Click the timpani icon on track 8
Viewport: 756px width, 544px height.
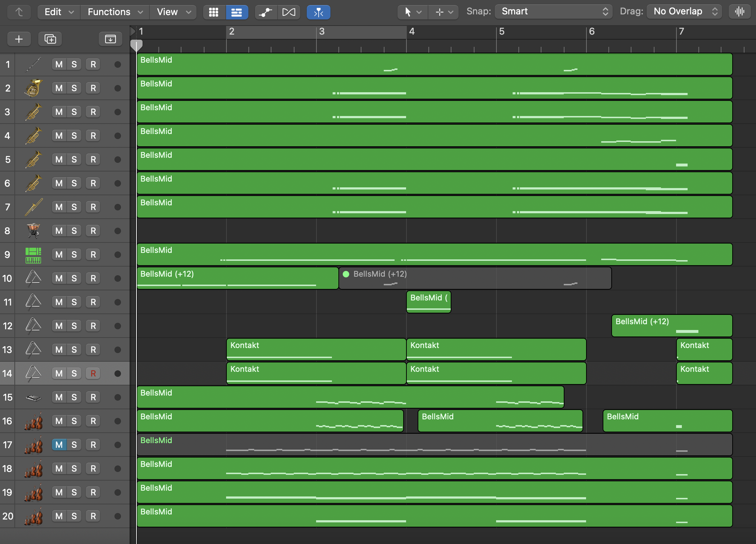click(33, 231)
